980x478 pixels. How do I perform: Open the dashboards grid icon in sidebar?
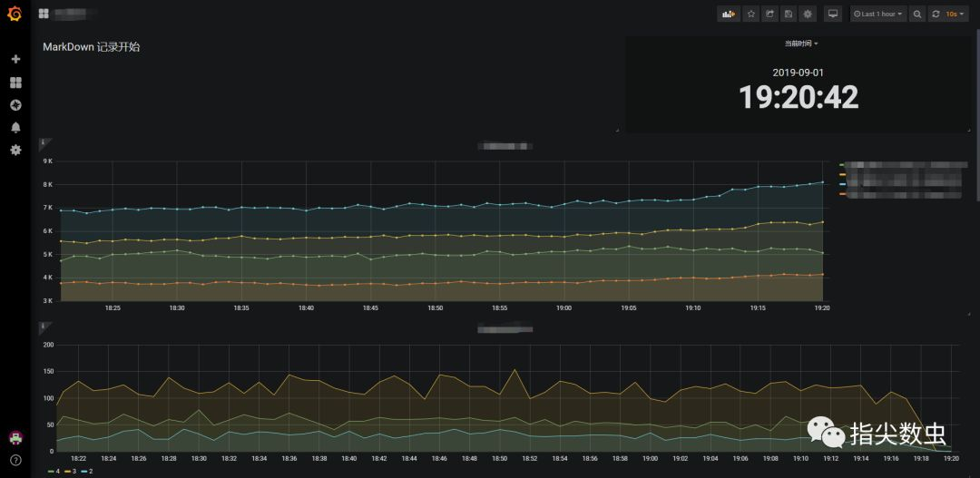point(15,83)
